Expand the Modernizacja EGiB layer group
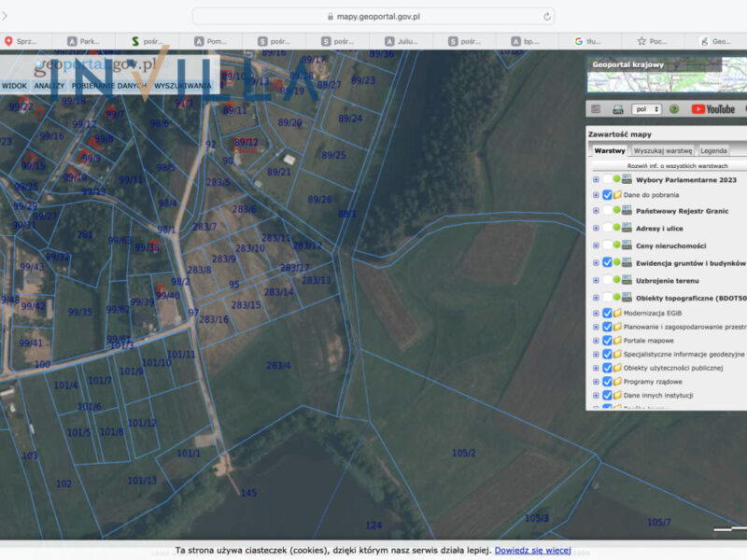The height and width of the screenshot is (560, 747). 596,314
